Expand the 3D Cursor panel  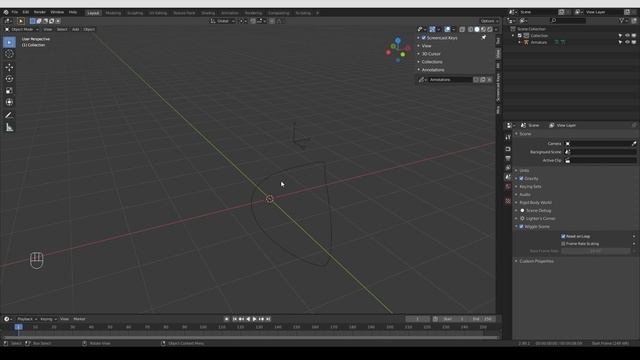pyautogui.click(x=431, y=54)
